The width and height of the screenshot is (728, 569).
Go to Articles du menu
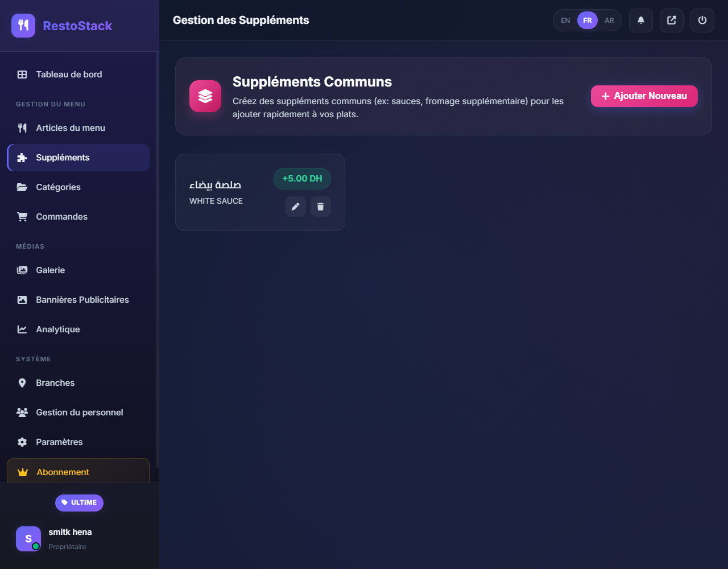[x=71, y=128]
